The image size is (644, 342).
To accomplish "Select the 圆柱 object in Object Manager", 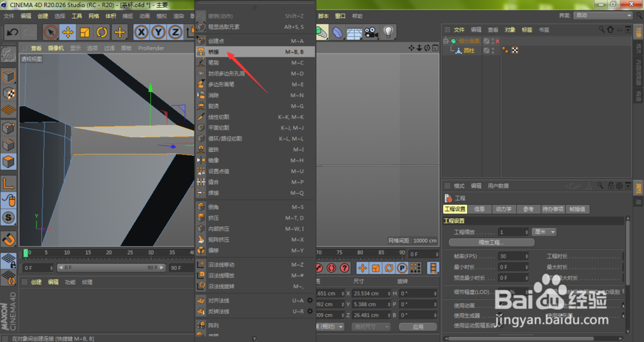I will coord(469,50).
